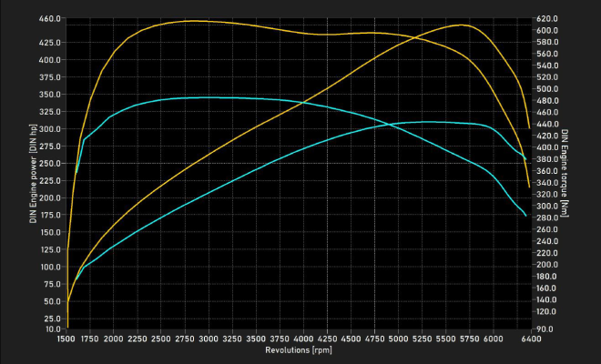Click the 620.0 torque axis tick label
This screenshot has height=364, width=601.
[x=547, y=18]
